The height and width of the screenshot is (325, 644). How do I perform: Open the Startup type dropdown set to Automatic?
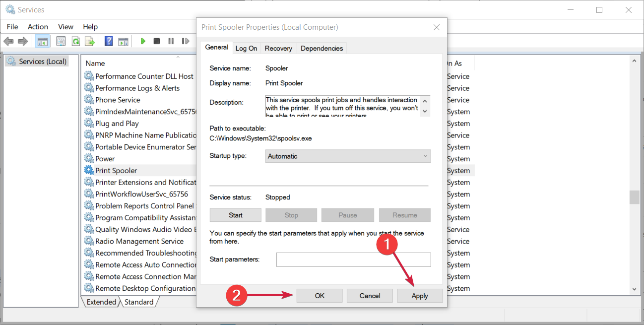(348, 156)
